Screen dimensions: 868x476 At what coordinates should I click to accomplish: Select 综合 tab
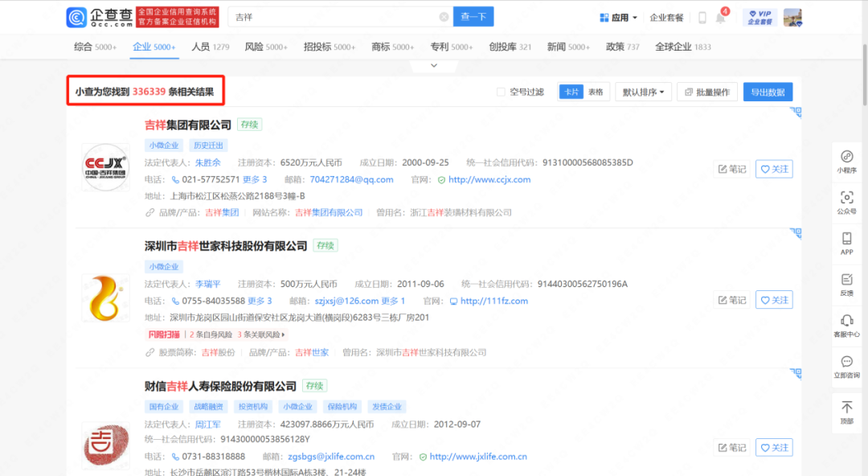(95, 47)
